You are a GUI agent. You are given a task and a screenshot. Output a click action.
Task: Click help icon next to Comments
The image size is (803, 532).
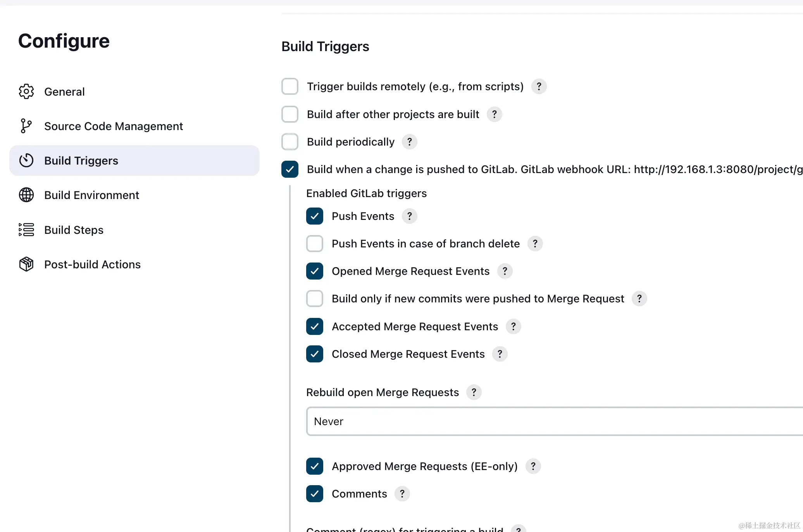click(402, 494)
